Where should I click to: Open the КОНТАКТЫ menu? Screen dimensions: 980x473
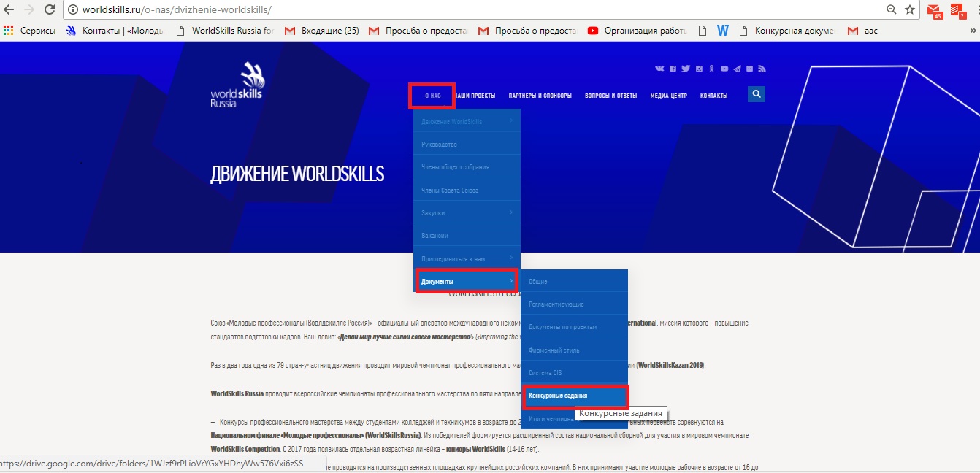(714, 96)
